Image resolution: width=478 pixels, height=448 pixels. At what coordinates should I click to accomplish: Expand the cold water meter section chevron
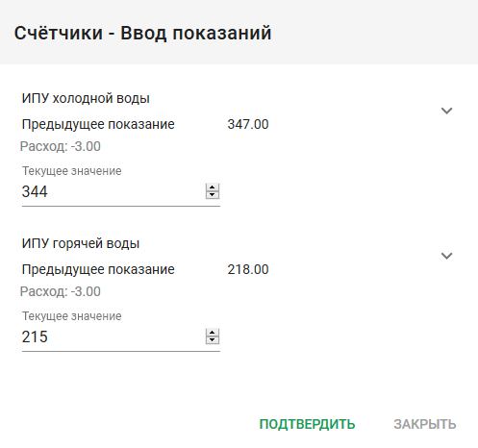click(446, 111)
